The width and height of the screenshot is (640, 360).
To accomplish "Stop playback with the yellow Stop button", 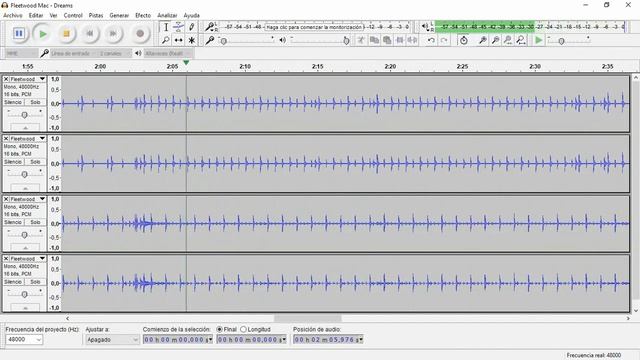I will pyautogui.click(x=66, y=33).
